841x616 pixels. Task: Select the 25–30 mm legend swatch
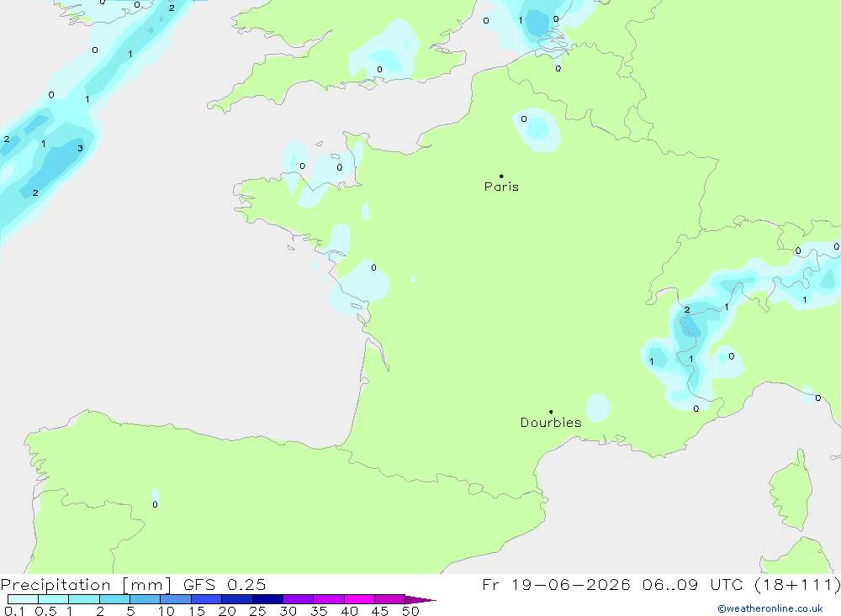(x=267, y=599)
